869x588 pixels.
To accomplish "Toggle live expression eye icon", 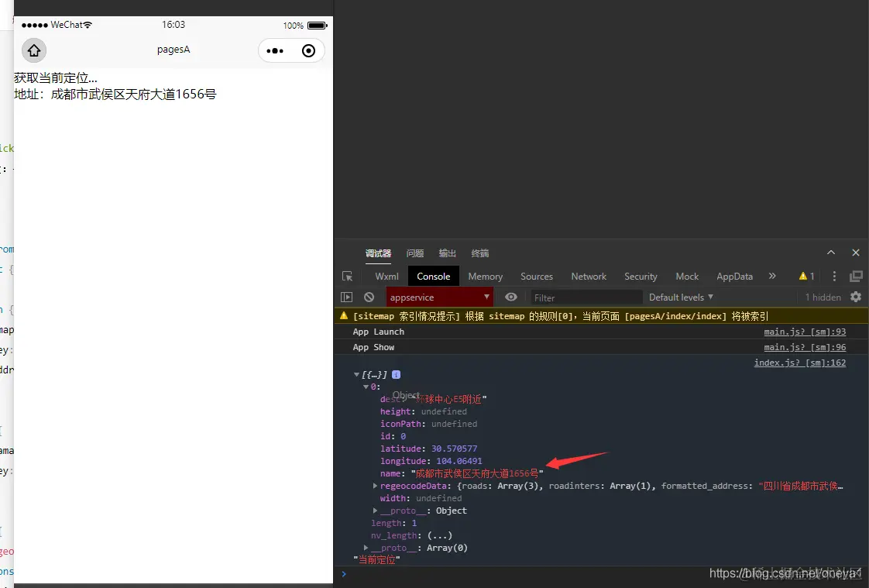I will pos(511,297).
